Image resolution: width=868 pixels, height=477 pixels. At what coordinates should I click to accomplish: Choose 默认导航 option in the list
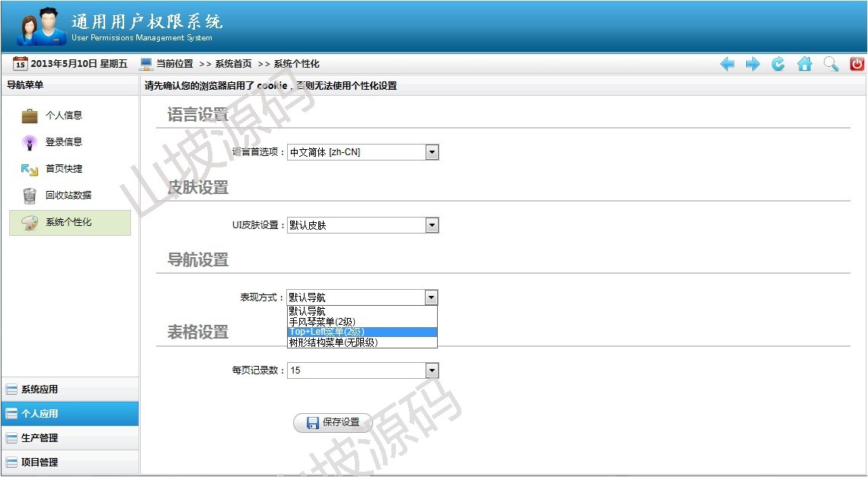362,312
